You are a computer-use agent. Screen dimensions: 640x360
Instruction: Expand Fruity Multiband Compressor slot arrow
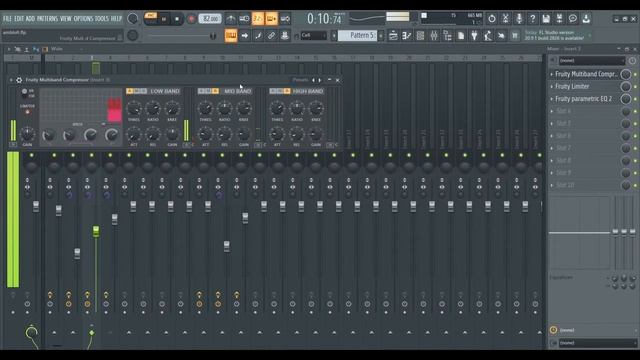coord(552,74)
